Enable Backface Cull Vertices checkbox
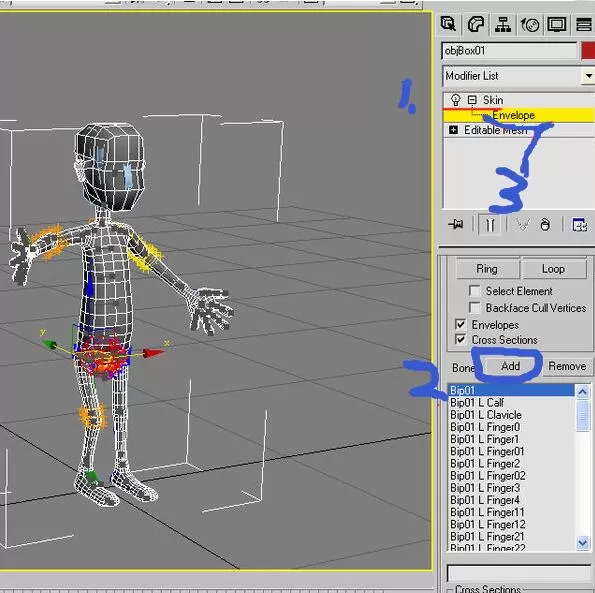This screenshot has height=593, width=595. coord(474,307)
